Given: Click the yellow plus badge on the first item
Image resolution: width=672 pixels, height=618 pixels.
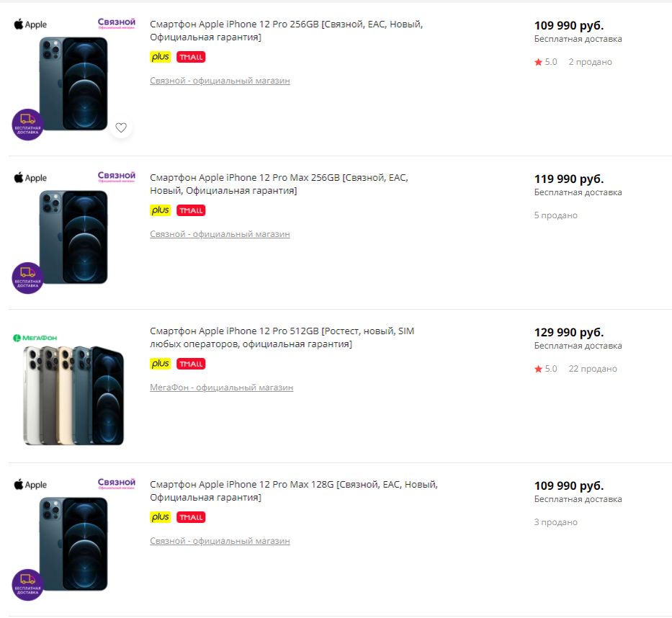Looking at the screenshot, I should coord(160,56).
